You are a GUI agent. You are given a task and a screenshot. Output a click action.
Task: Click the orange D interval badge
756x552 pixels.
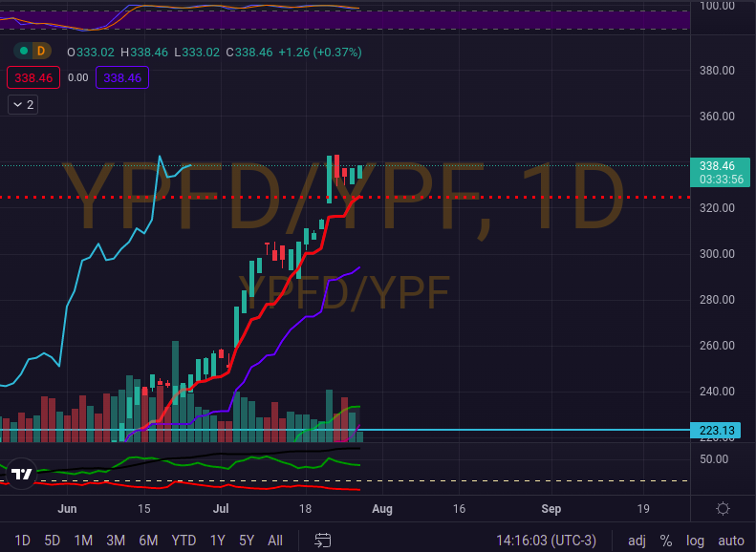41,51
